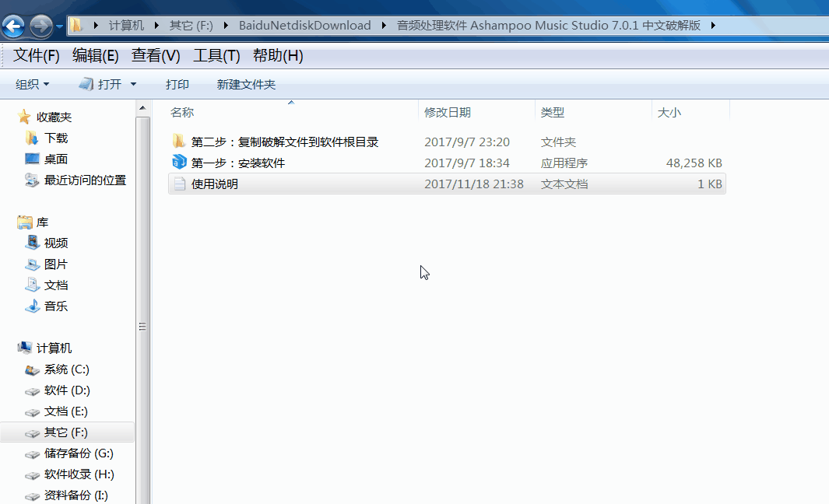Sort by the 修改日期 column header
The width and height of the screenshot is (829, 504).
[448, 113]
